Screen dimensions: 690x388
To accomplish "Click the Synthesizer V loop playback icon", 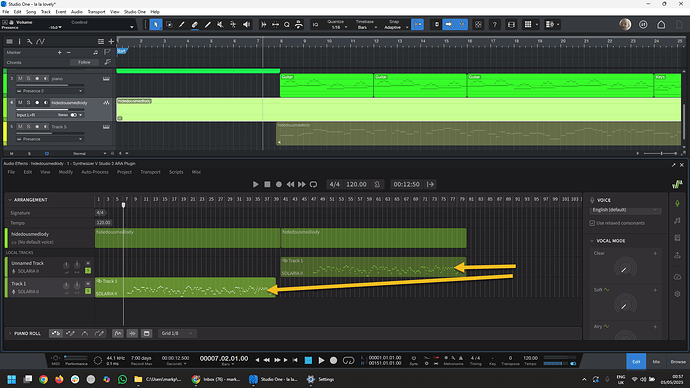I will coord(313,184).
